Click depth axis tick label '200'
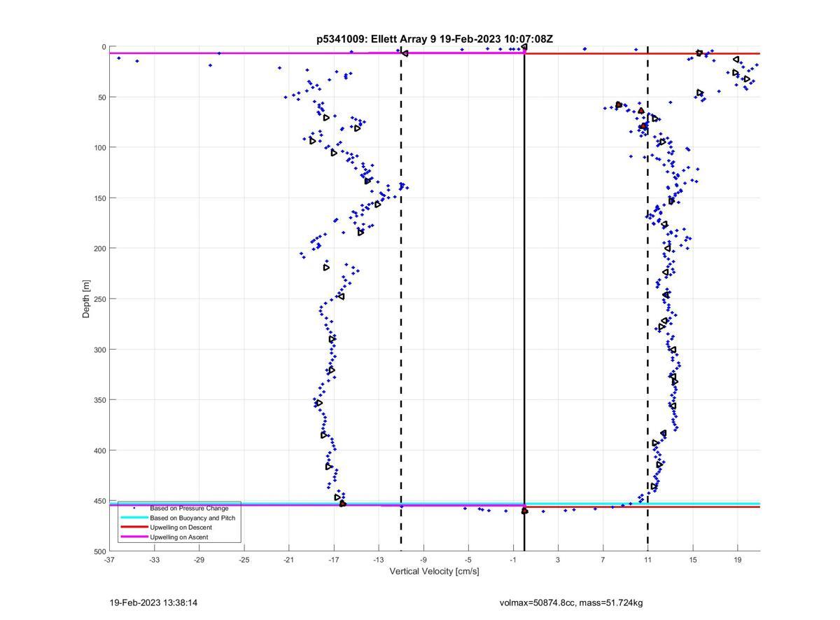 (99, 249)
